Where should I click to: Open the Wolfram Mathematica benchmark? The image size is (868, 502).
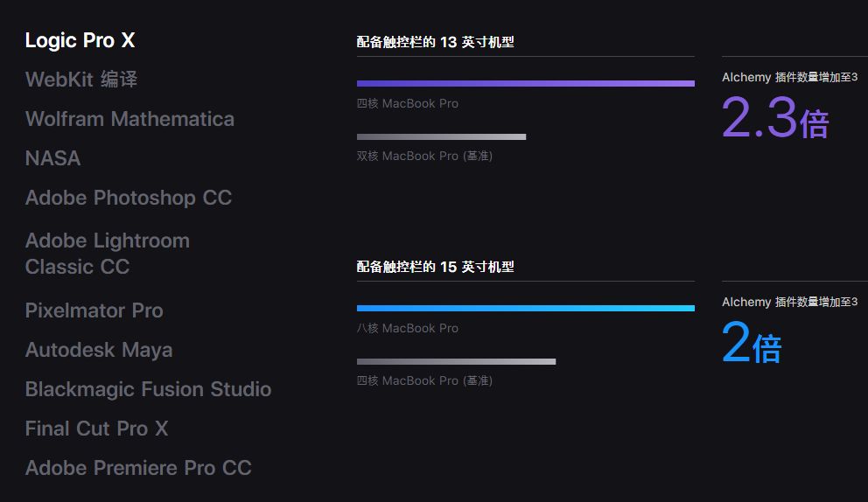[129, 119]
